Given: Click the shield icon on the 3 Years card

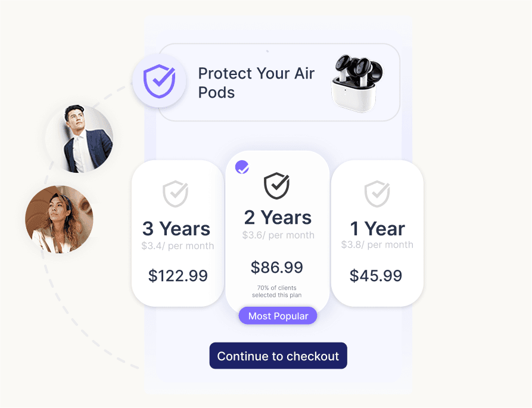Looking at the screenshot, I should click(x=176, y=194).
